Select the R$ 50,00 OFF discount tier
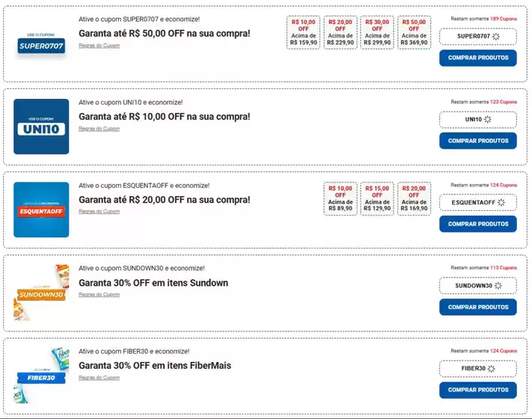The image size is (532, 419). 414,33
